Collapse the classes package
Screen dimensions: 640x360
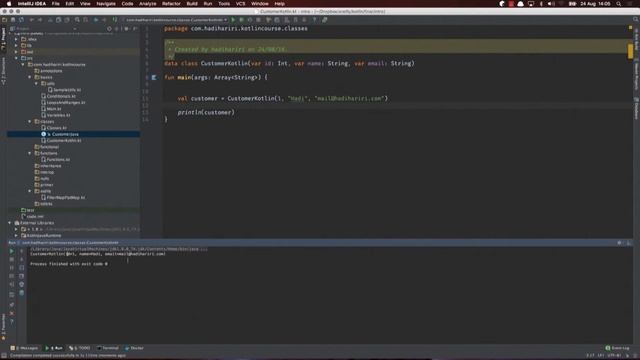coord(30,122)
